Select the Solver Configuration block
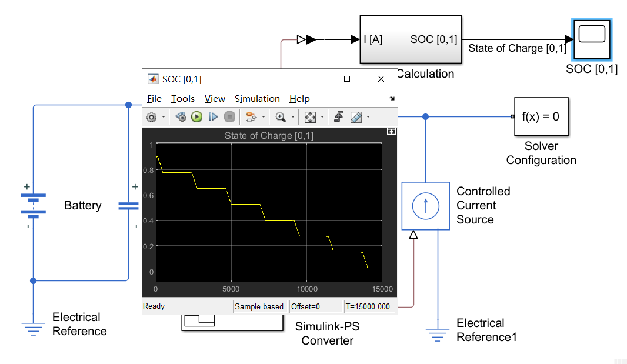627x364 pixels. (x=541, y=116)
